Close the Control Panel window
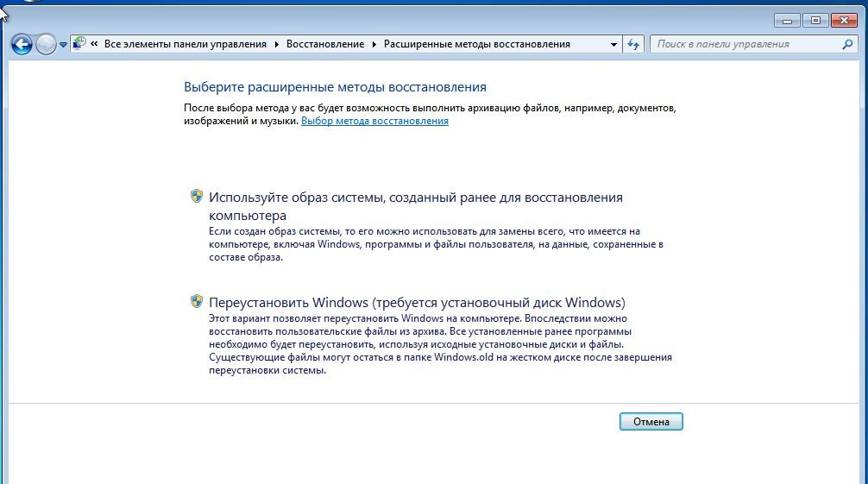Screen dimensions: 868x484 (844, 21)
